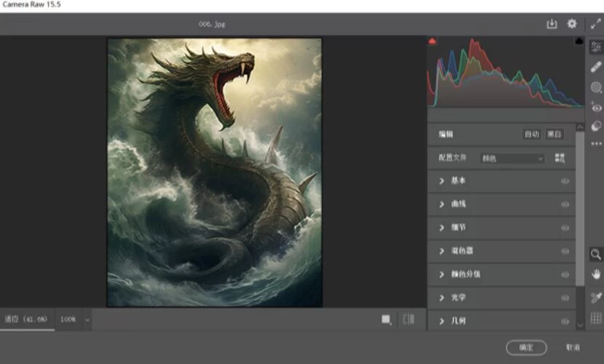Click the save image download icon
This screenshot has height=364, width=604.
(x=552, y=24)
